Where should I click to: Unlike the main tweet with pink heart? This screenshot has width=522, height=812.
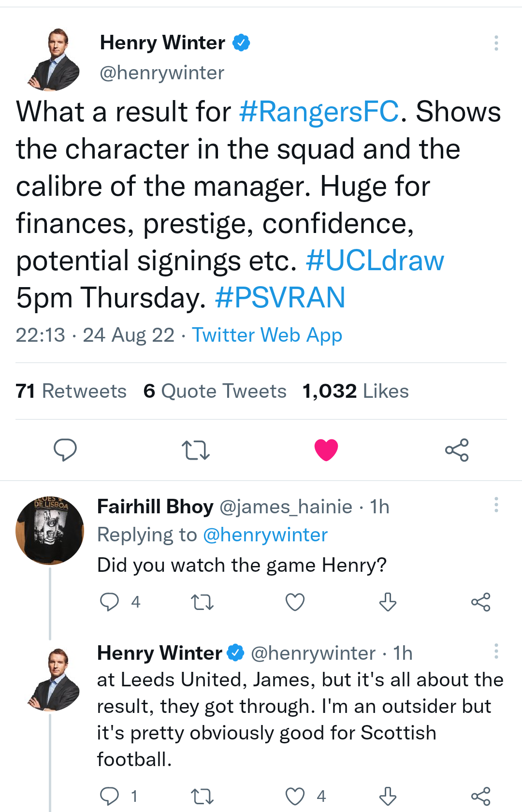pos(326,450)
